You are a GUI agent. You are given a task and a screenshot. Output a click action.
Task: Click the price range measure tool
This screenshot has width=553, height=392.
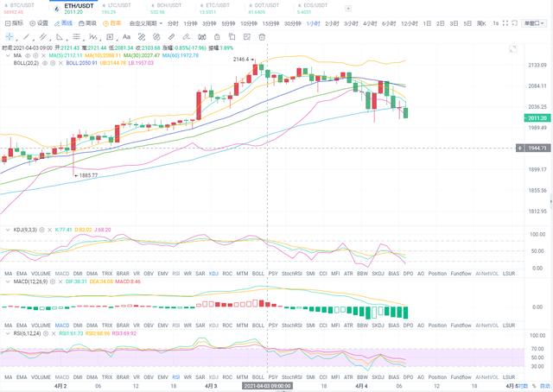point(142,36)
